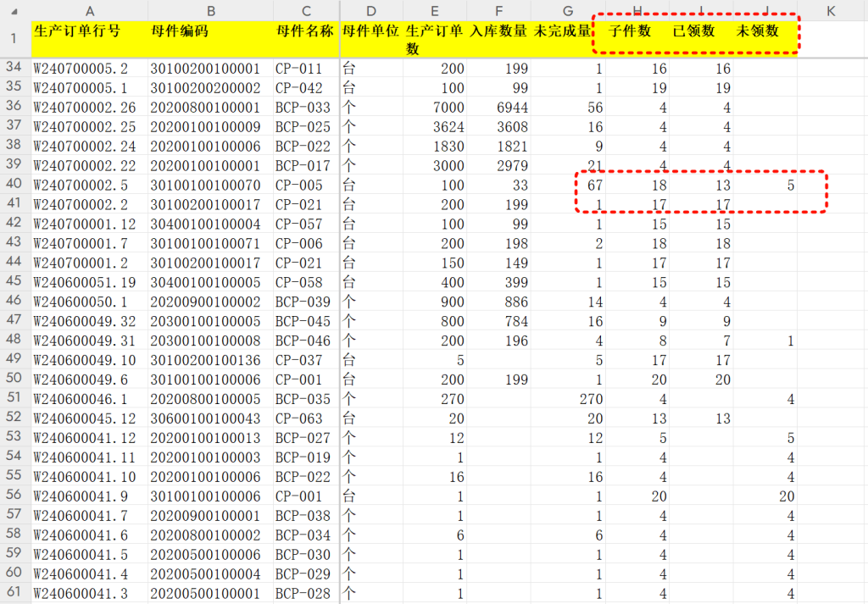Click header cell 母件名称
Image resolution: width=868 pixels, height=604 pixels.
pyautogui.click(x=306, y=39)
